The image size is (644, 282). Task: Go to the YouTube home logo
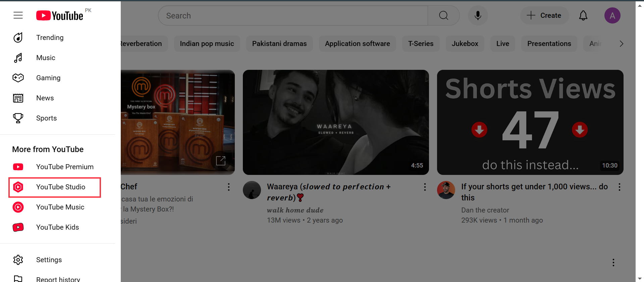[60, 15]
